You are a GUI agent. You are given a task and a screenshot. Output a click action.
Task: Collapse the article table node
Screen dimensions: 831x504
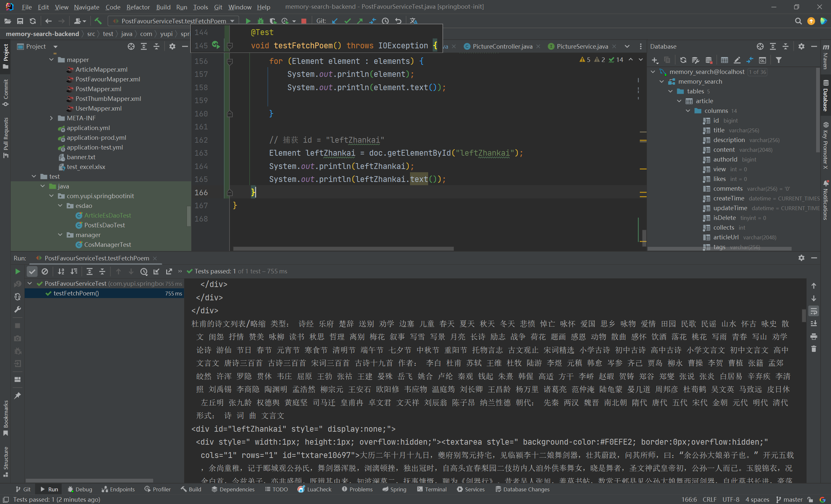click(679, 101)
